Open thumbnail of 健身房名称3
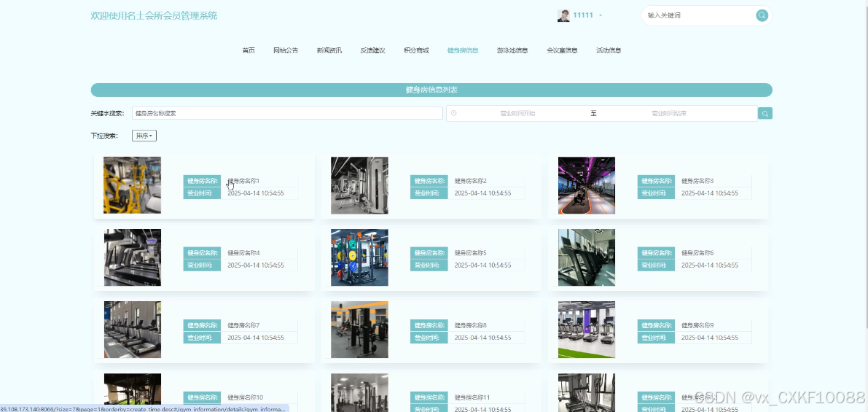The image size is (868, 412). [586, 185]
